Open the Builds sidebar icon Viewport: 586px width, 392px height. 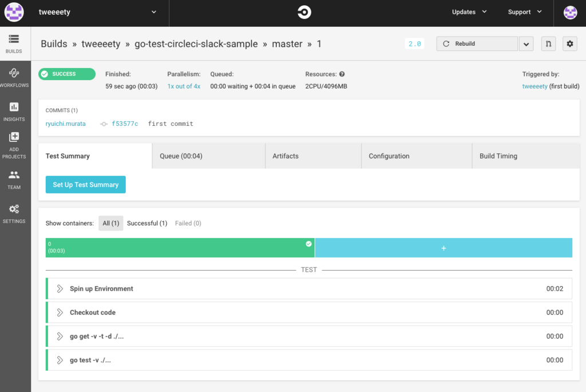[x=14, y=43]
